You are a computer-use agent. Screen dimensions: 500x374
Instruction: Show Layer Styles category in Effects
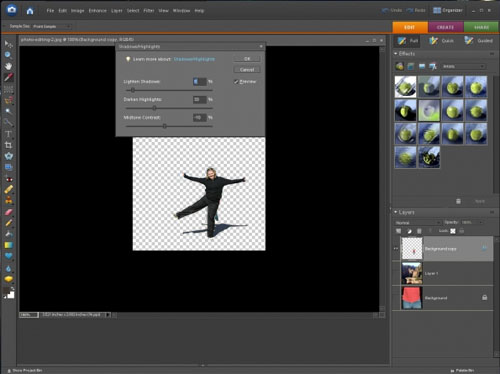(411, 66)
